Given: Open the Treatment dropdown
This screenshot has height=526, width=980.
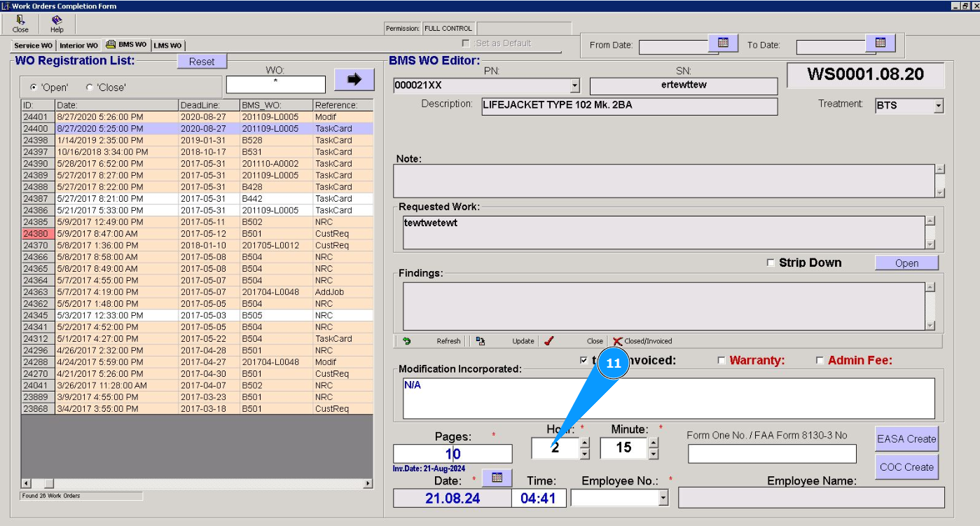Looking at the screenshot, I should (938, 106).
